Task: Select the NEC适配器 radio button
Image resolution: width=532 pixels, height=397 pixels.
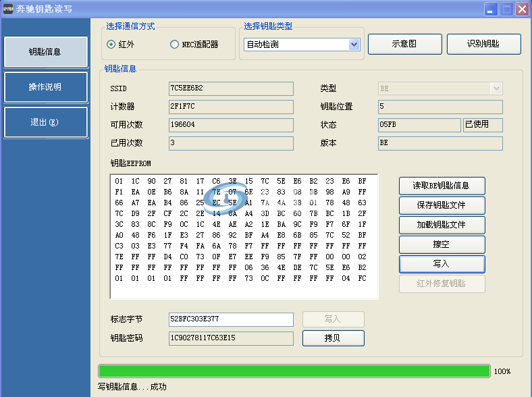Action: (x=174, y=45)
